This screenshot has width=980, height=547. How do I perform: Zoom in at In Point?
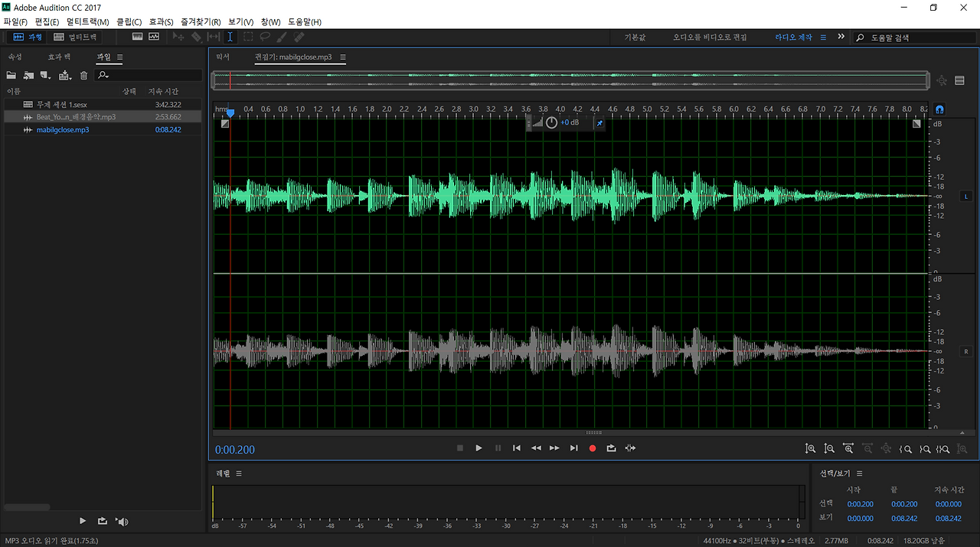pyautogui.click(x=906, y=449)
